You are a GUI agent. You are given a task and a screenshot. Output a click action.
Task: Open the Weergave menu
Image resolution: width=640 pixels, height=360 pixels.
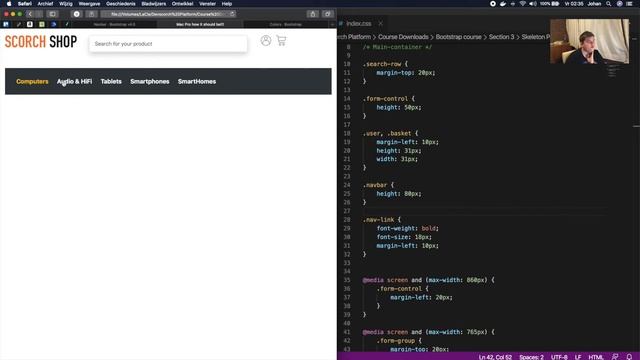(x=89, y=4)
